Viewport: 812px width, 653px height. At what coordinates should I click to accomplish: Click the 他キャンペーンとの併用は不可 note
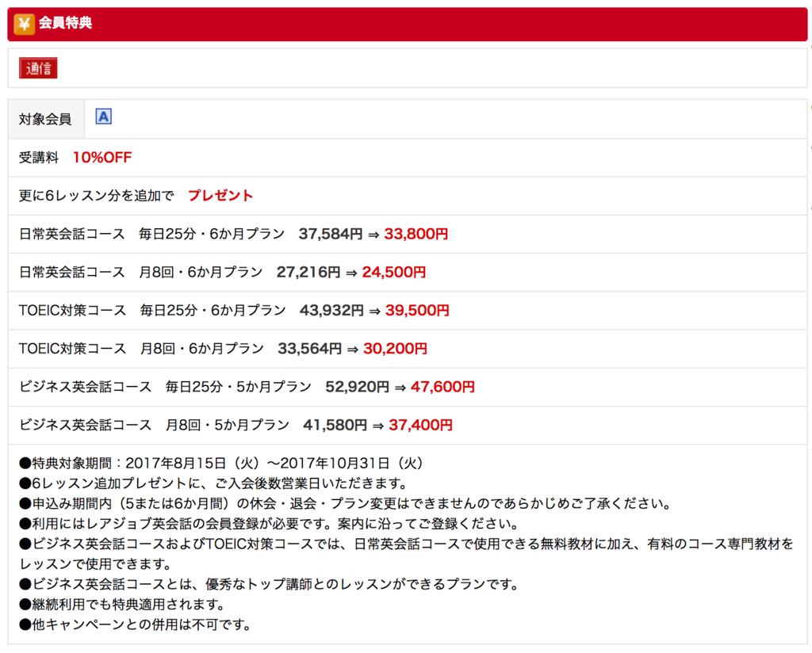click(x=135, y=624)
